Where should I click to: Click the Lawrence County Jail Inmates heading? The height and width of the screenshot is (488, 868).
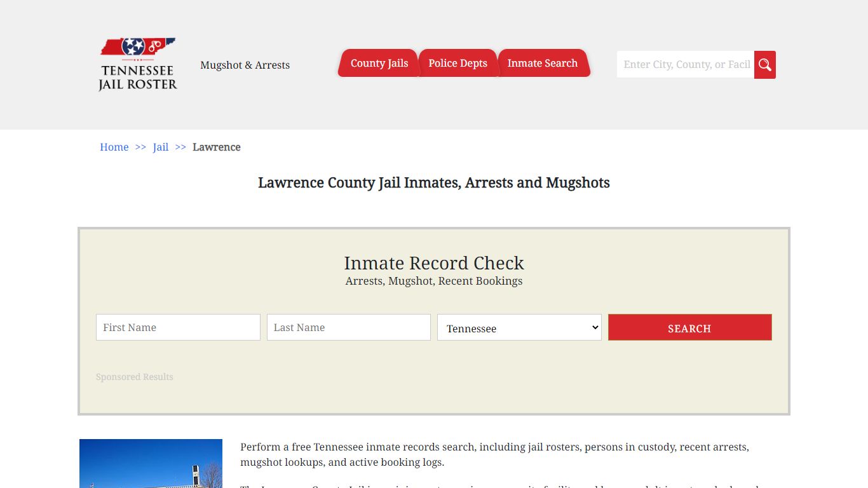434,183
